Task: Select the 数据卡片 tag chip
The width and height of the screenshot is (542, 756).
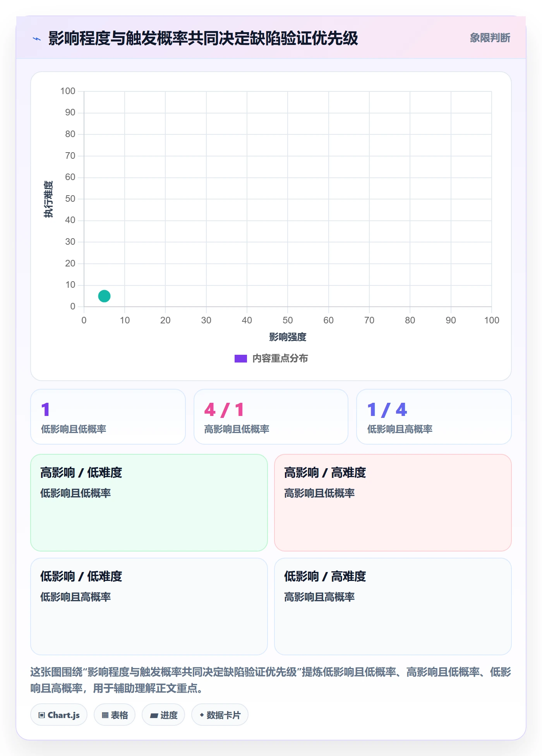Action: [x=220, y=715]
